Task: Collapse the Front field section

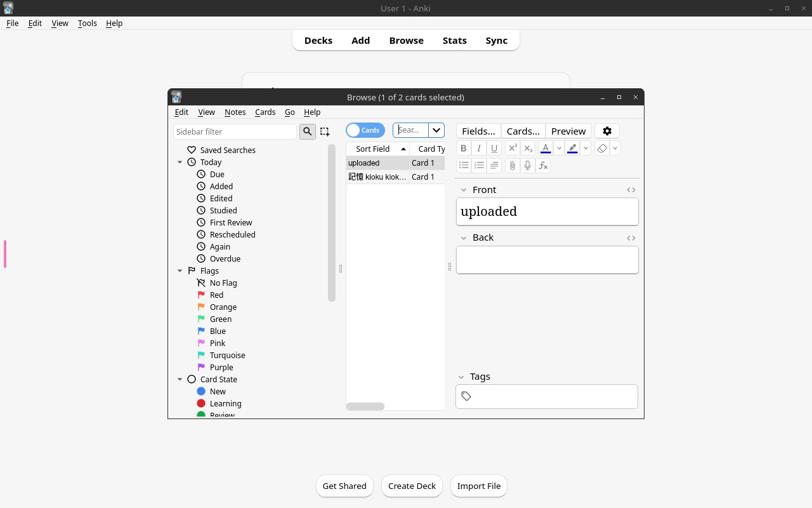Action: coord(464,190)
